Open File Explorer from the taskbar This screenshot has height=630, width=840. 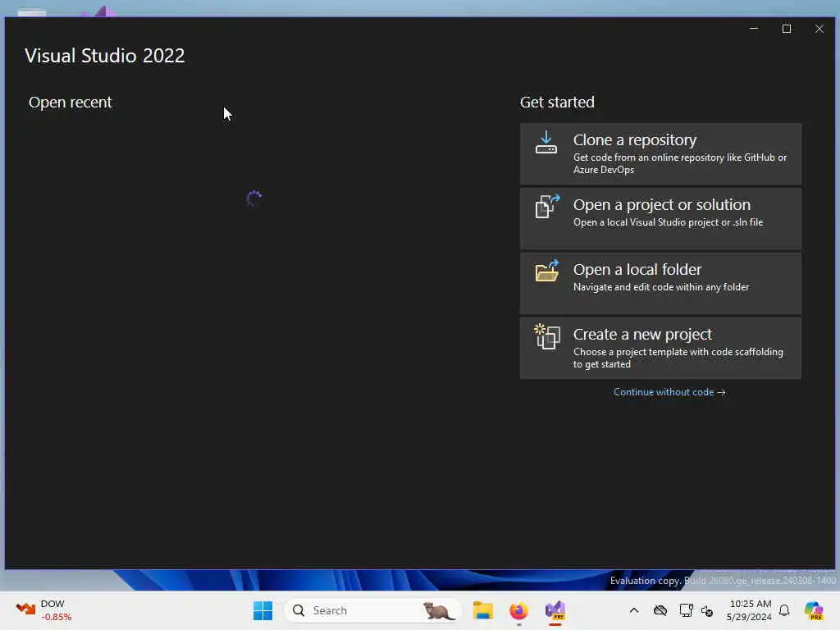482,610
